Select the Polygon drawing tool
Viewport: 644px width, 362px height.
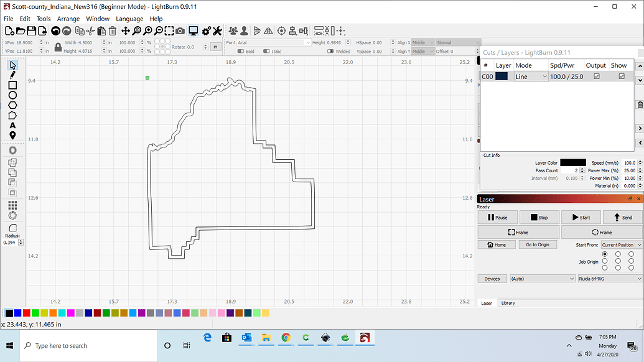tap(12, 104)
